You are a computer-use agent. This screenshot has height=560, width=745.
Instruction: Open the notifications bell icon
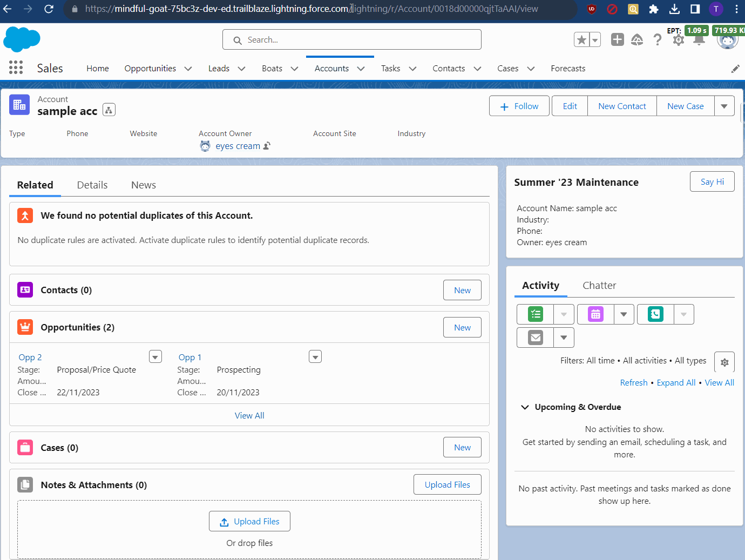tap(698, 39)
